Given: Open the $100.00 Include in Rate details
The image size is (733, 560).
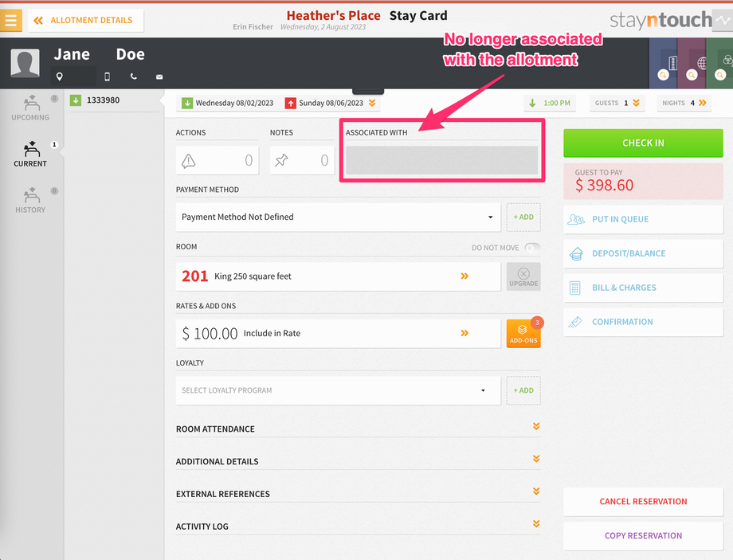Looking at the screenshot, I should (338, 333).
